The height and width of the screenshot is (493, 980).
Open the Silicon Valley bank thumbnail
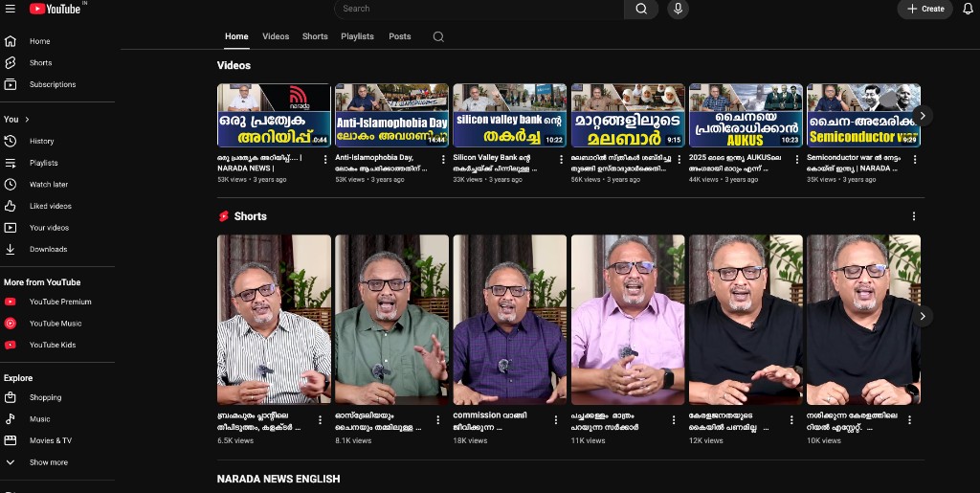click(x=510, y=116)
